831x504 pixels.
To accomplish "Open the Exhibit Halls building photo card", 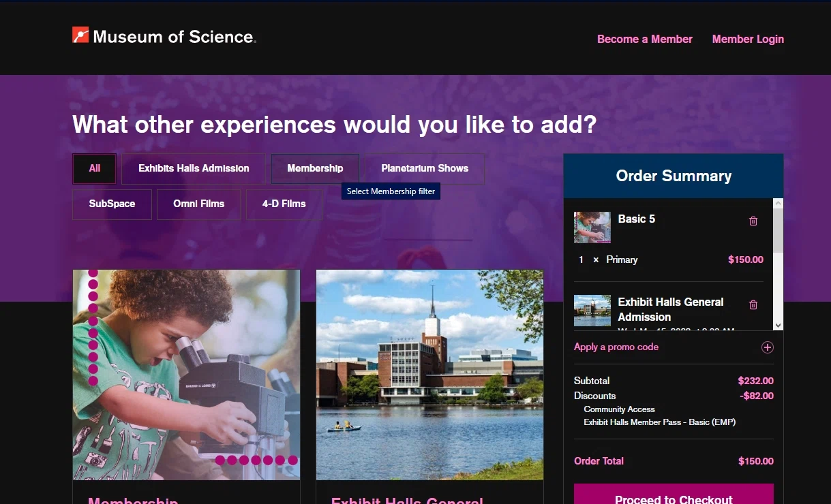I will click(429, 375).
